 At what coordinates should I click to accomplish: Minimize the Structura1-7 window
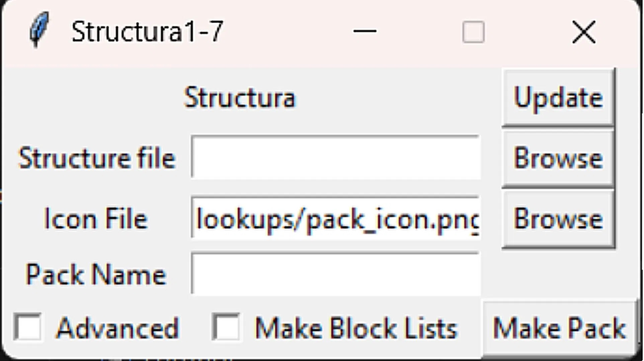pos(365,31)
